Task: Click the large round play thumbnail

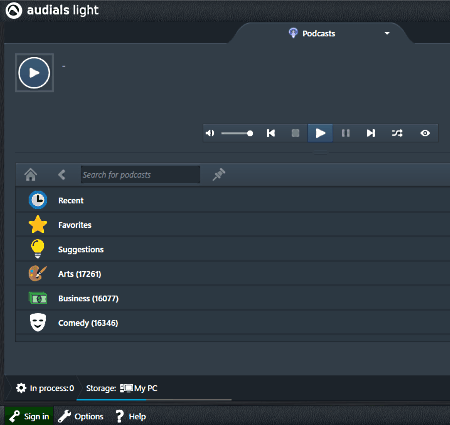Action: coord(34,73)
